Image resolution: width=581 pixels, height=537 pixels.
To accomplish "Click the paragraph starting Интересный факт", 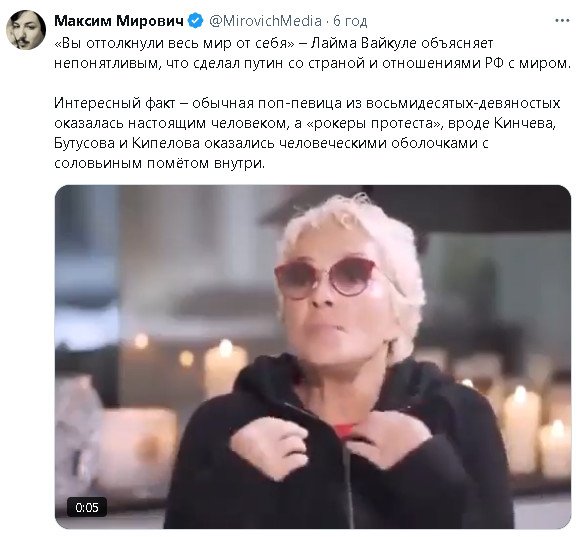I will click(x=307, y=133).
